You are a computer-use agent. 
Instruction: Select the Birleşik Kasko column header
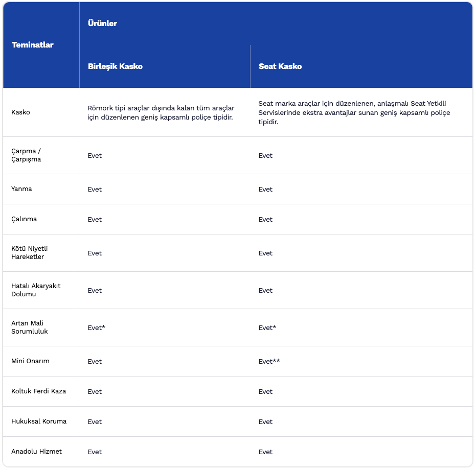click(x=115, y=66)
